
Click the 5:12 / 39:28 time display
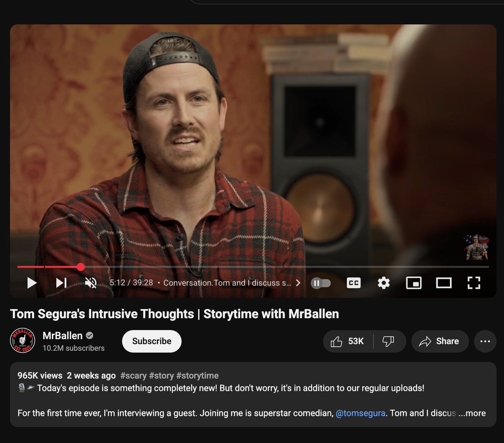pyautogui.click(x=131, y=283)
